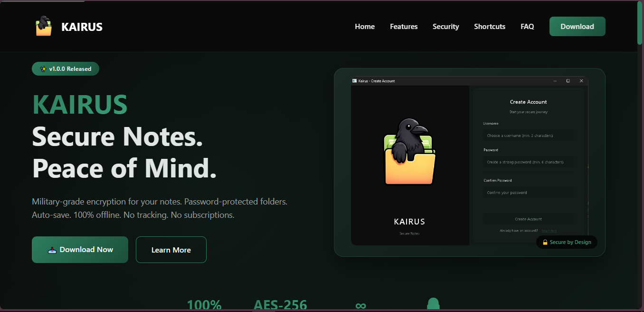Click the minimize icon in preview window
The height and width of the screenshot is (312, 644).
[x=555, y=81]
